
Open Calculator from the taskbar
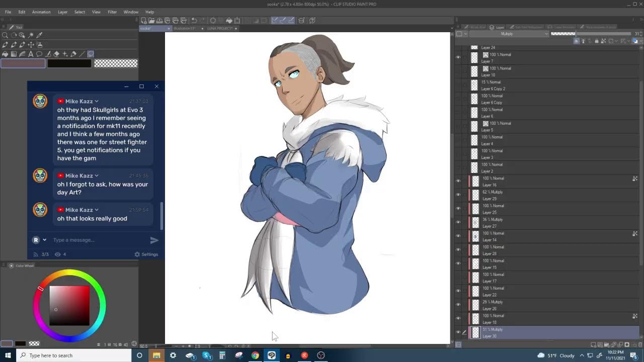(x=222, y=355)
